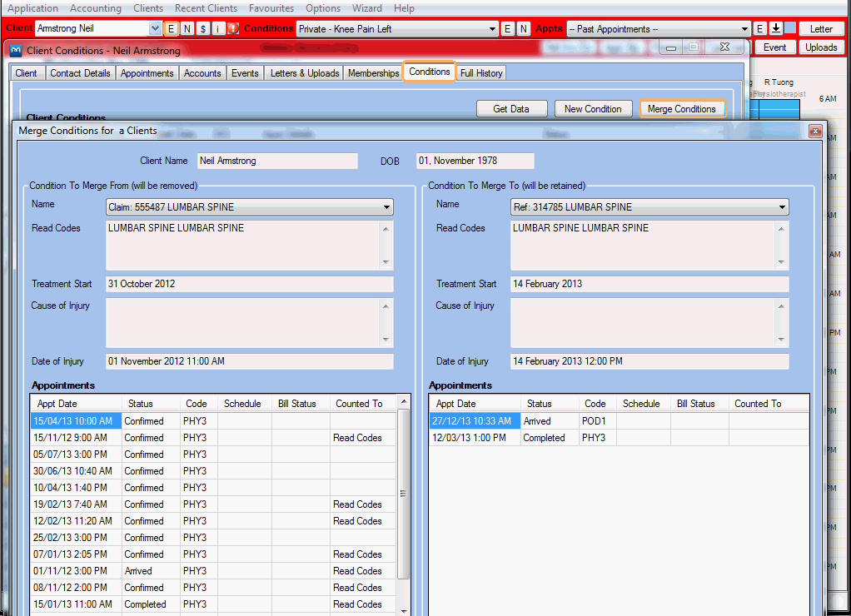Select appointment row 15/04/13 10:00 AM
851x616 pixels.
click(x=213, y=421)
